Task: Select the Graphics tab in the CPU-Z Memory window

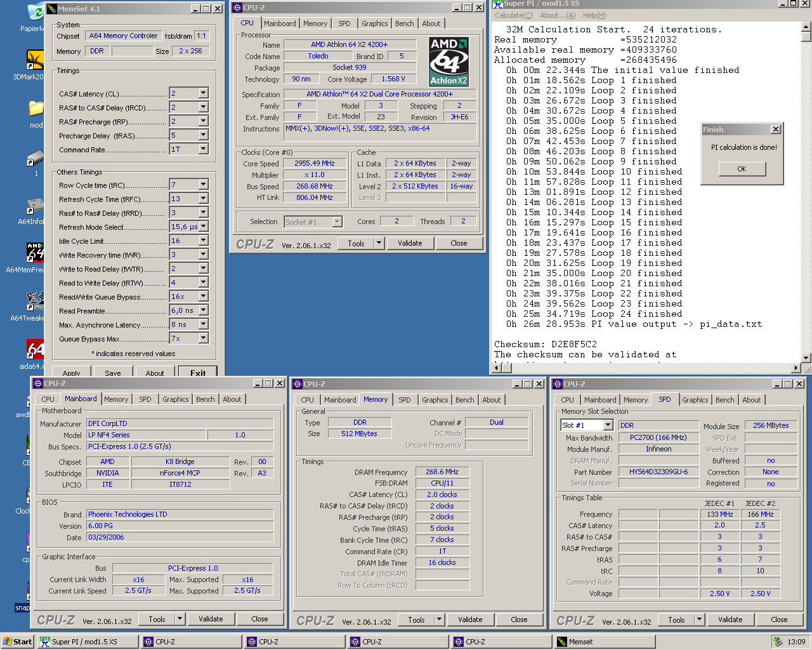Action: (x=435, y=400)
